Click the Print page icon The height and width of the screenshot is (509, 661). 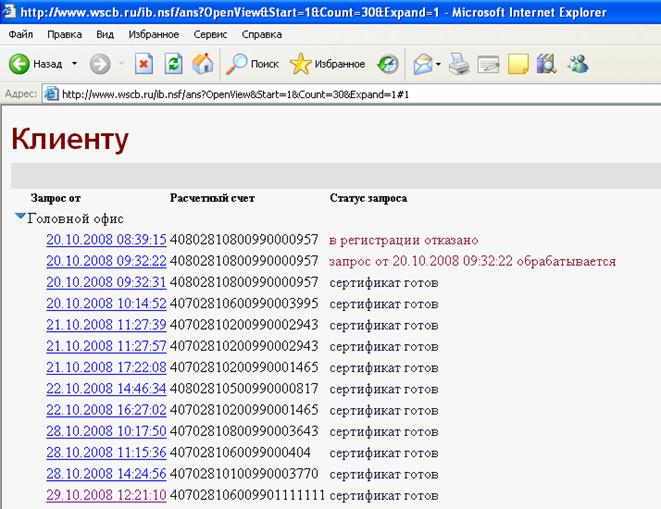[459, 64]
